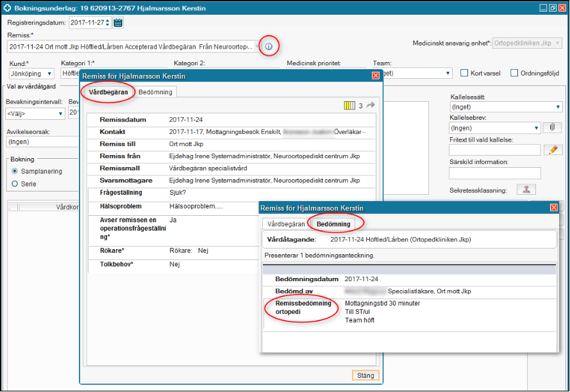Click the Särskild information text field
The height and width of the screenshot is (392, 570).
494,173
